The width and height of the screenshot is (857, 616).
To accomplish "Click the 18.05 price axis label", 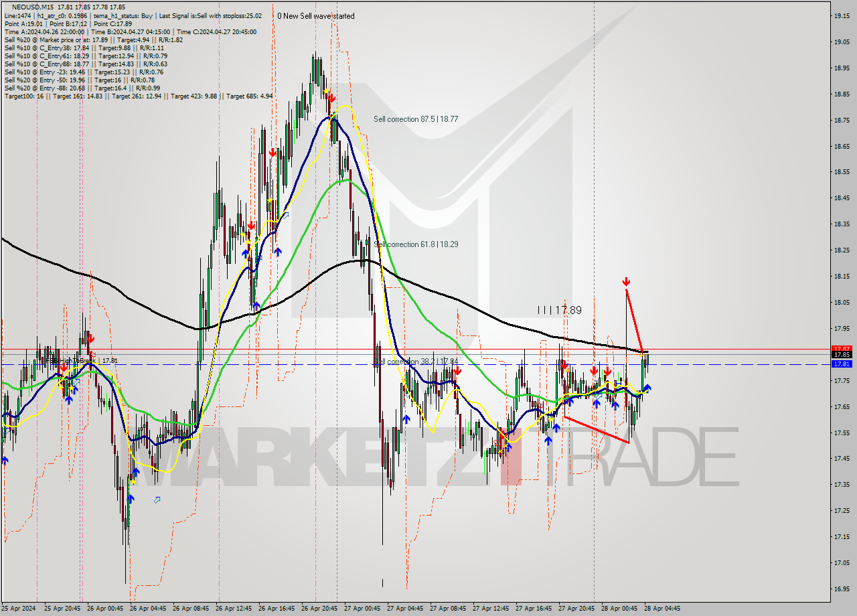I will [842, 302].
